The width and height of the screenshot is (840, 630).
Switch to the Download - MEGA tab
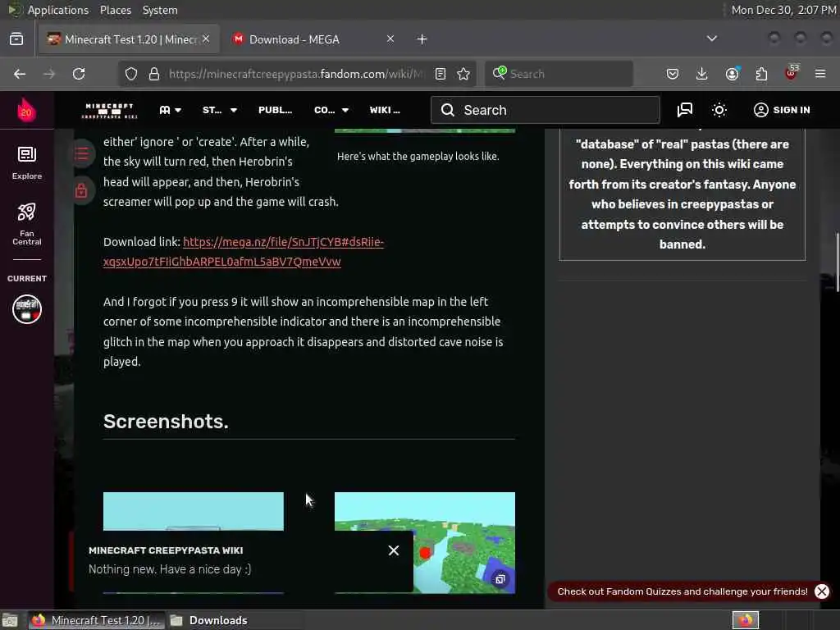click(x=313, y=39)
